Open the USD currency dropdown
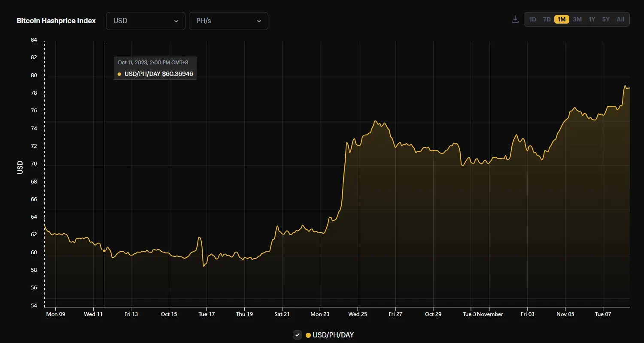The width and height of the screenshot is (644, 343). [x=146, y=21]
